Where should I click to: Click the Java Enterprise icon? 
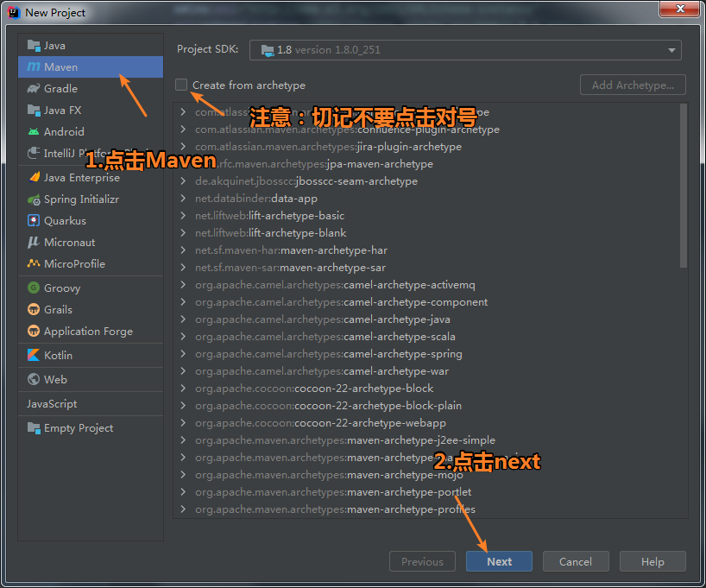34,178
